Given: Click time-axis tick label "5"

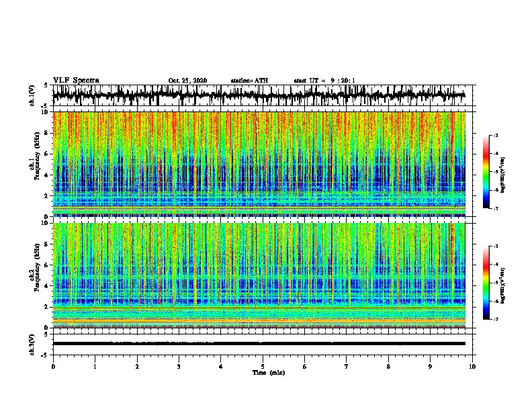Looking at the screenshot, I should [263, 367].
